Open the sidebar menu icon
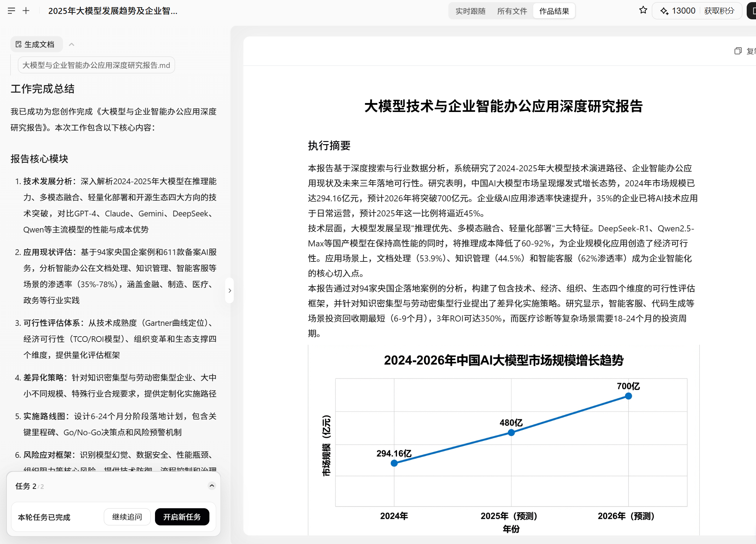 point(11,11)
